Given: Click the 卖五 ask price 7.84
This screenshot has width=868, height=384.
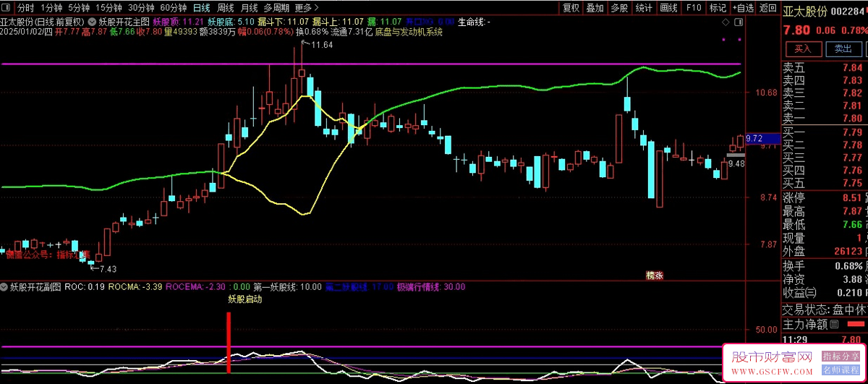Looking at the screenshot, I should 852,67.
